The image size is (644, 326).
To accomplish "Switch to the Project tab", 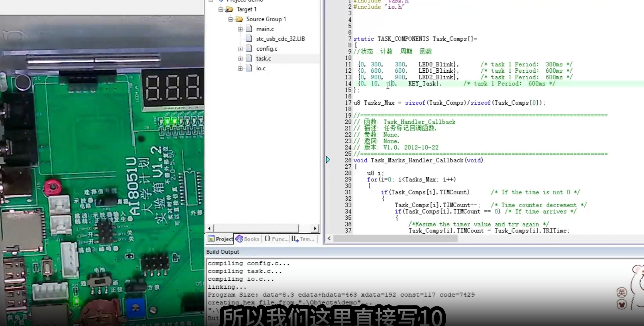I will (x=220, y=239).
